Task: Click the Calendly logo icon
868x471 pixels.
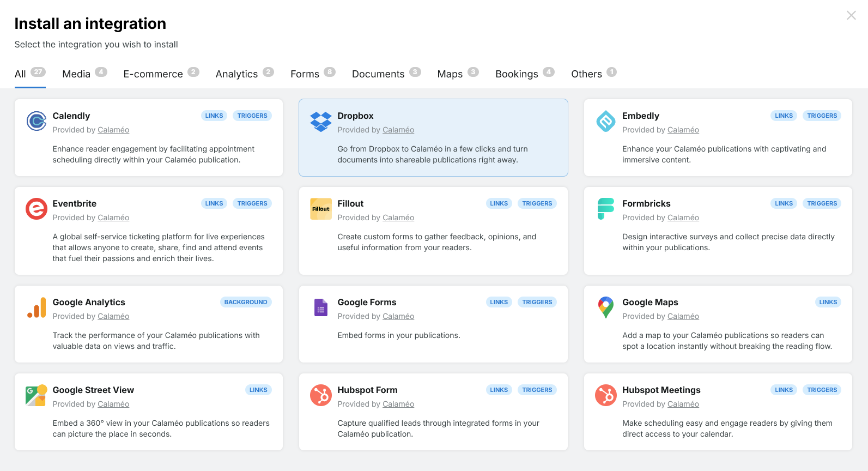Action: (x=37, y=121)
